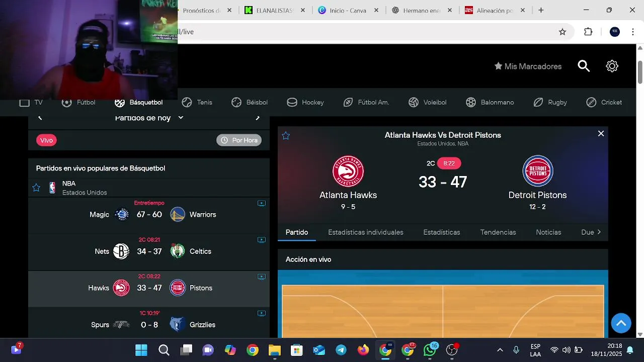The image size is (644, 362).
Task: Switch to the Noticias tab
Action: point(548,232)
